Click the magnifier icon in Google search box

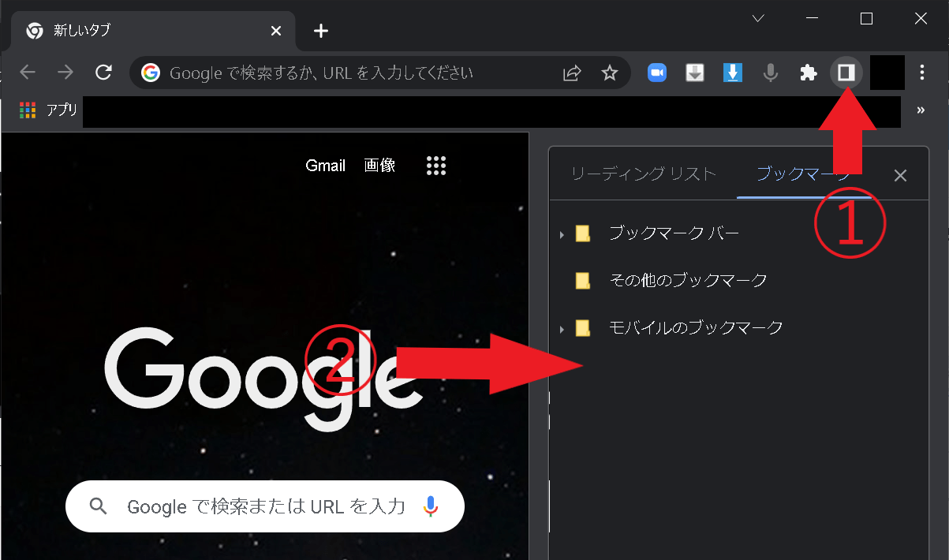pyautogui.click(x=99, y=506)
